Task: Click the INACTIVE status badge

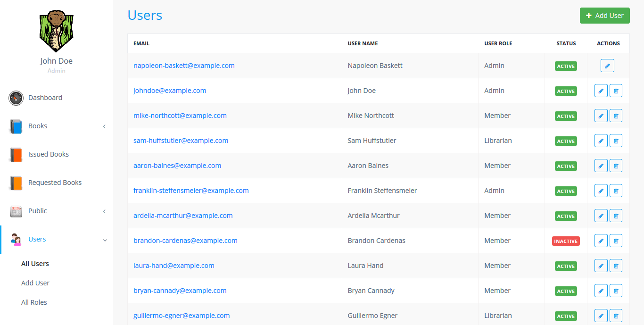Action: point(566,241)
